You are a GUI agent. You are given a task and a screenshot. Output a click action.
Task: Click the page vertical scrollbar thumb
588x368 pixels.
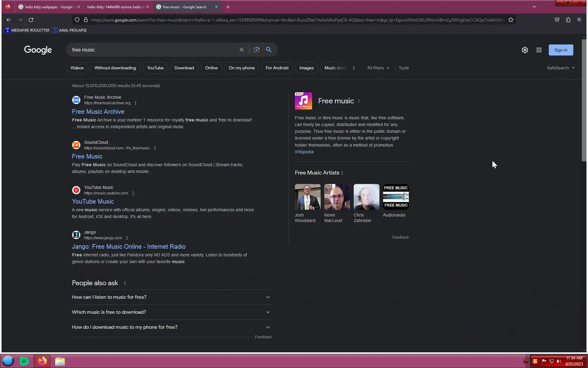584,100
